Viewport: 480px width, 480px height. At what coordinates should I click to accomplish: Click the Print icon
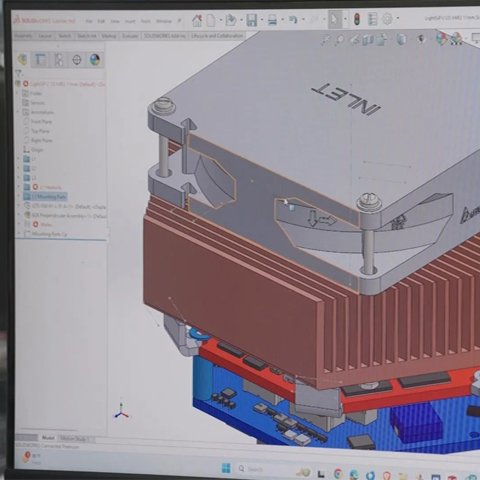(x=272, y=20)
